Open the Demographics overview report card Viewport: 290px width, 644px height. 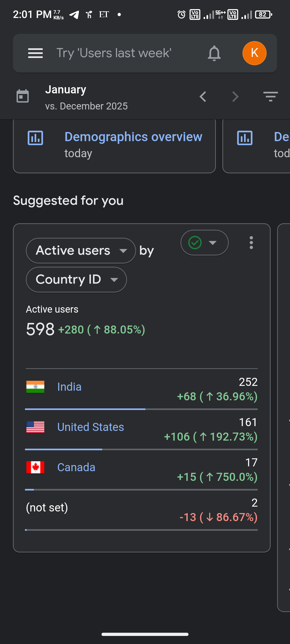click(133, 145)
